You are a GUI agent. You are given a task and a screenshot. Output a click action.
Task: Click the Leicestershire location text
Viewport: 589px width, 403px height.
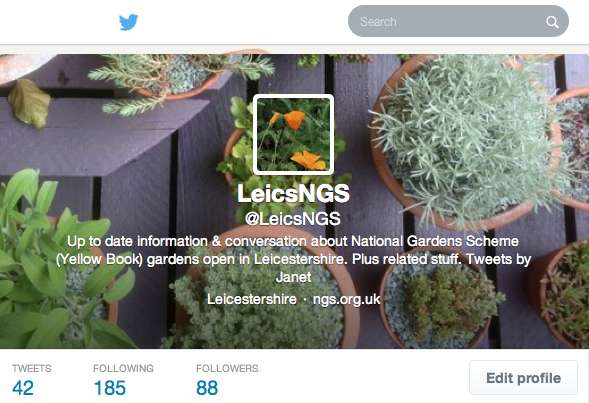coord(252,299)
